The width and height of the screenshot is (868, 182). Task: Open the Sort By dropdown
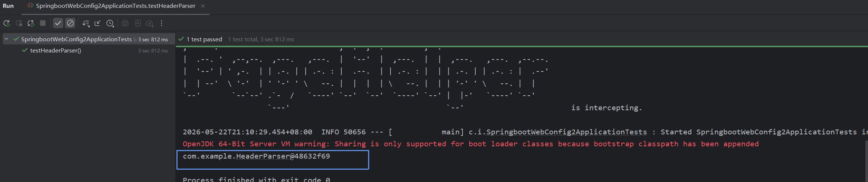pyautogui.click(x=86, y=23)
